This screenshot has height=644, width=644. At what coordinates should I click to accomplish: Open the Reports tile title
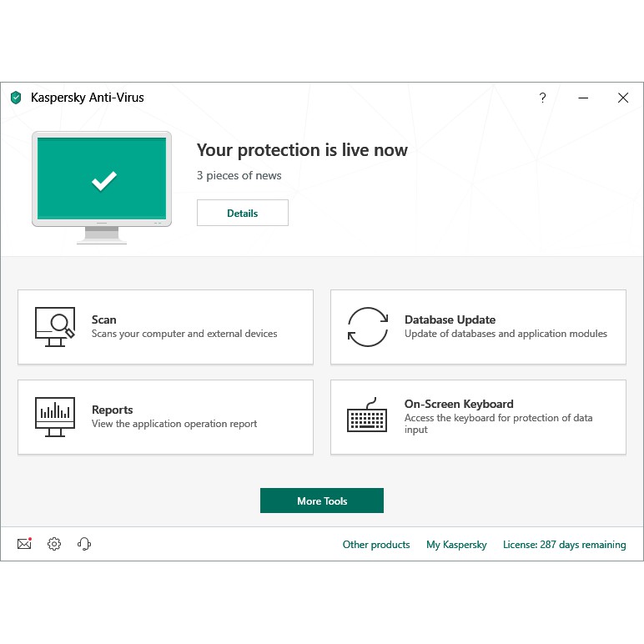pos(112,410)
